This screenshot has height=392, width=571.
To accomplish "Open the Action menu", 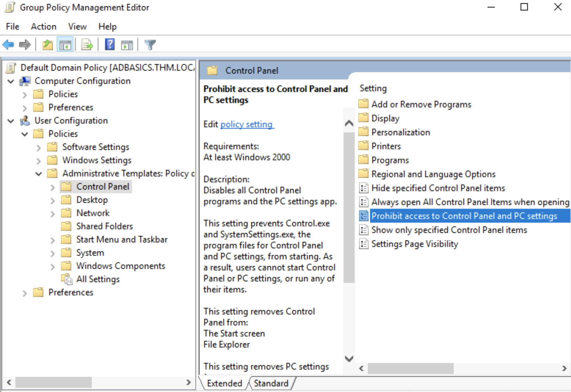I will [44, 26].
